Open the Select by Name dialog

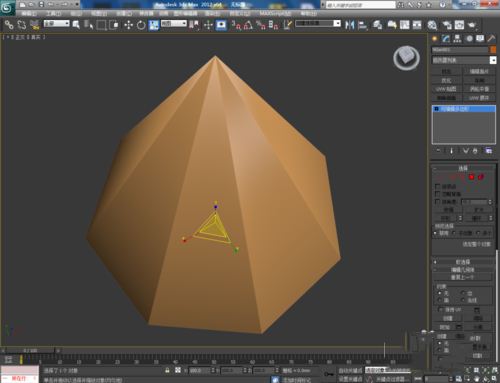click(88, 25)
